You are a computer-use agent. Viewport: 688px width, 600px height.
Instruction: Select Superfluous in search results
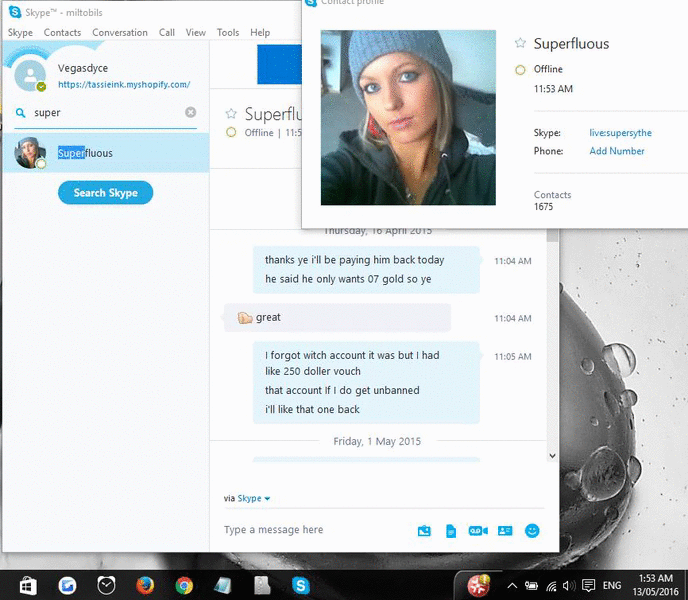click(106, 153)
